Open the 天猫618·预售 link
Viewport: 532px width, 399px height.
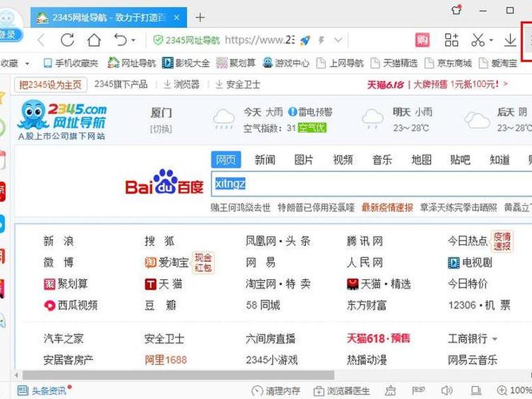tap(378, 338)
